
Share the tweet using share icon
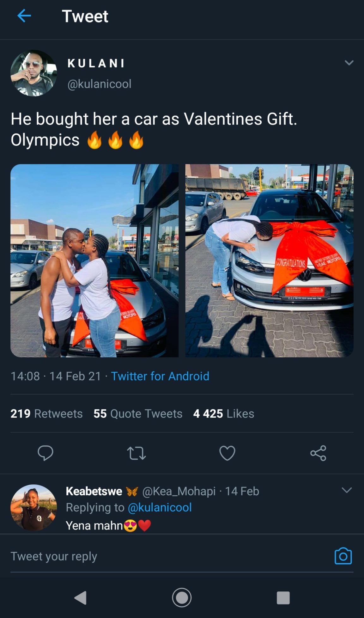pos(318,453)
